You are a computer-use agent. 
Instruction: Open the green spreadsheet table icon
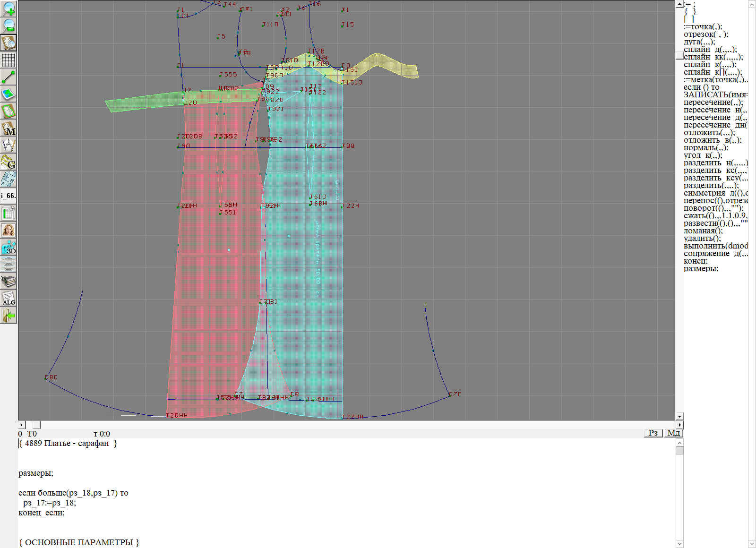tap(9, 213)
